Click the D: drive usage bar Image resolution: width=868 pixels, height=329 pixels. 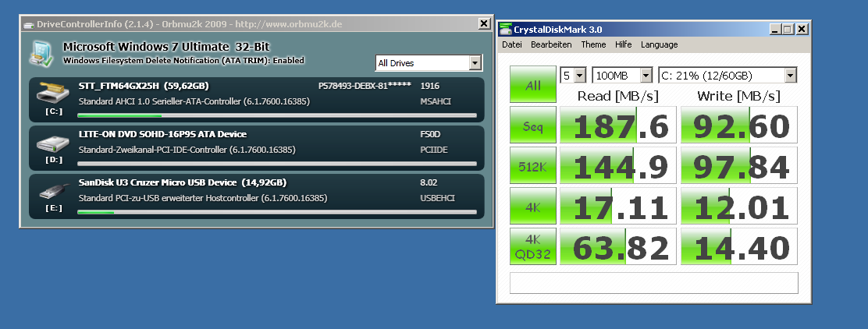click(x=277, y=164)
